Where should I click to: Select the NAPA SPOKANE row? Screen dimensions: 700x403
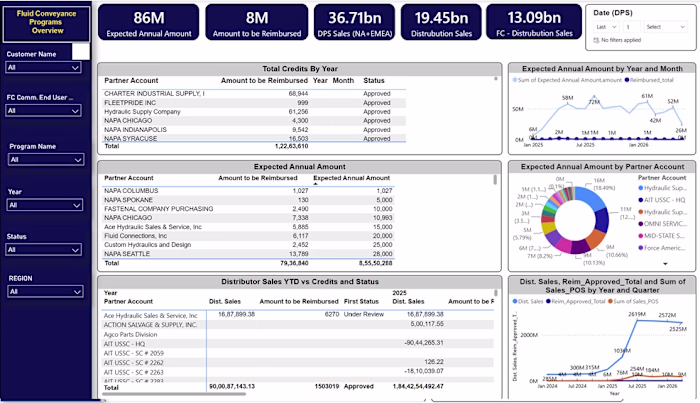point(248,200)
